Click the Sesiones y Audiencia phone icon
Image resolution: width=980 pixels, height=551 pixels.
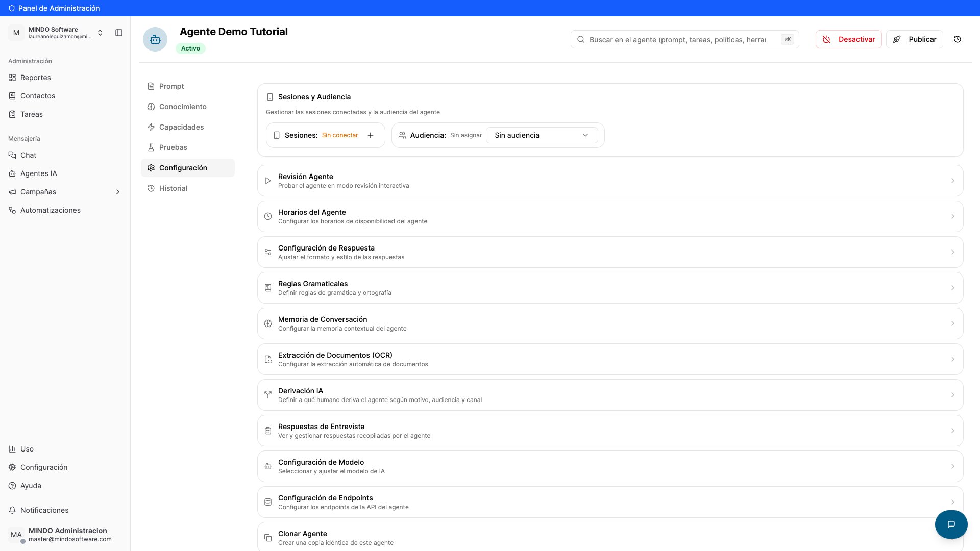tap(270, 97)
